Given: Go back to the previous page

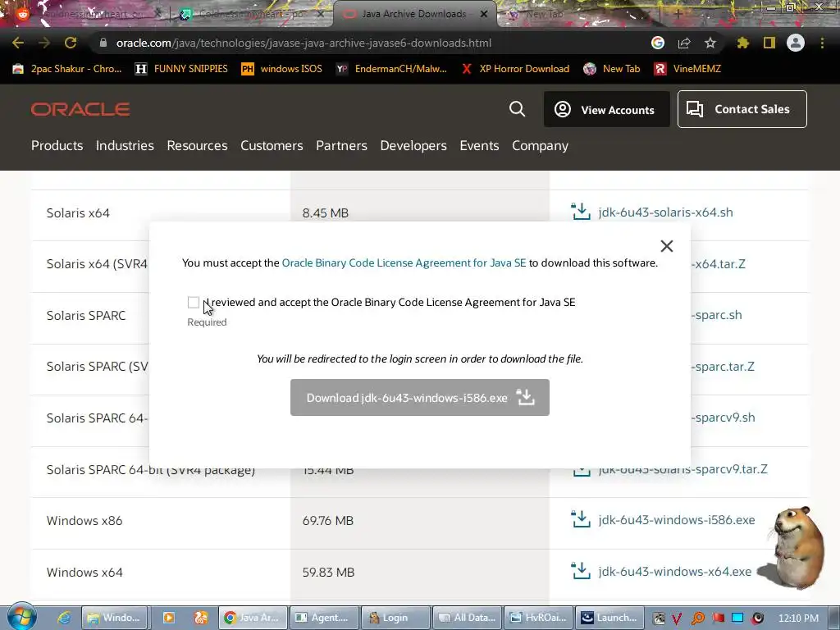Looking at the screenshot, I should 18,43.
